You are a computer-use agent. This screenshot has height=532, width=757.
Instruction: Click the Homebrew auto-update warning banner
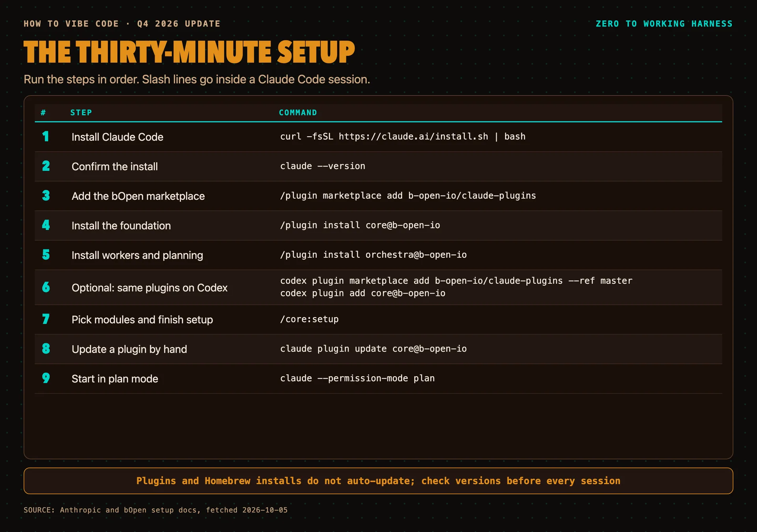click(378, 481)
